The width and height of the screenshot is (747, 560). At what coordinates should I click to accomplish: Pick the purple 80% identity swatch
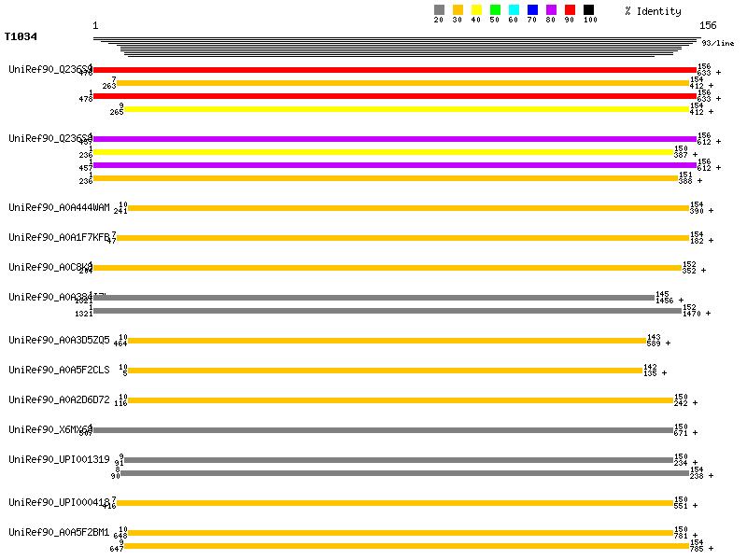tap(551, 10)
